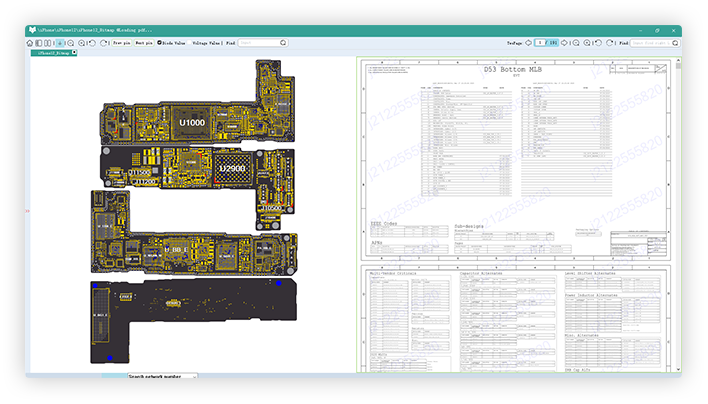Zoom out the schematic PDF view
The height and width of the screenshot is (404, 708).
click(x=576, y=43)
